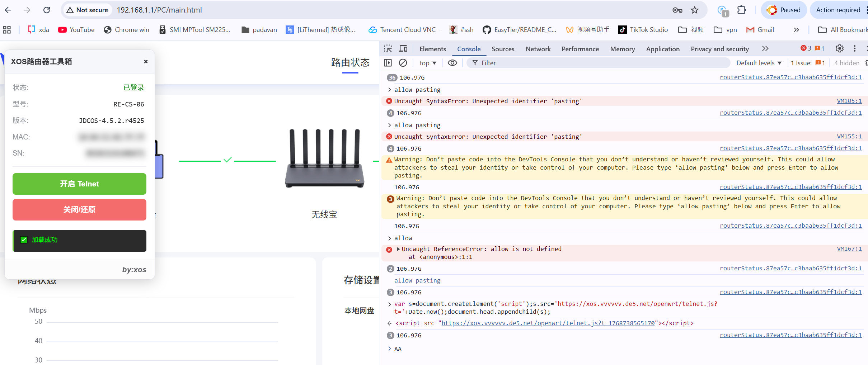This screenshot has height=365, width=868.
Task: Click the inspect element picker icon
Action: pyautogui.click(x=388, y=49)
